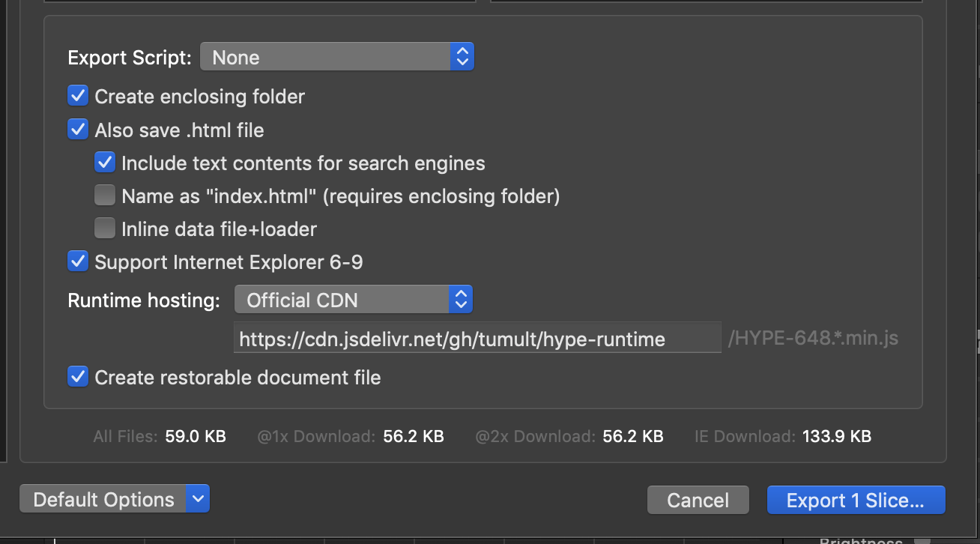Uncheck Create restorable document file
Image resolution: width=980 pixels, height=544 pixels.
pos(78,377)
